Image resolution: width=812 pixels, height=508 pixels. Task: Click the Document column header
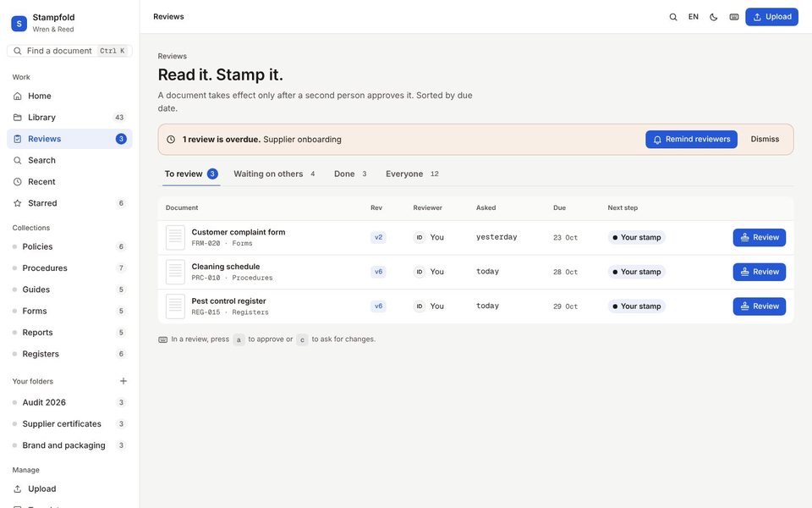[x=182, y=208]
